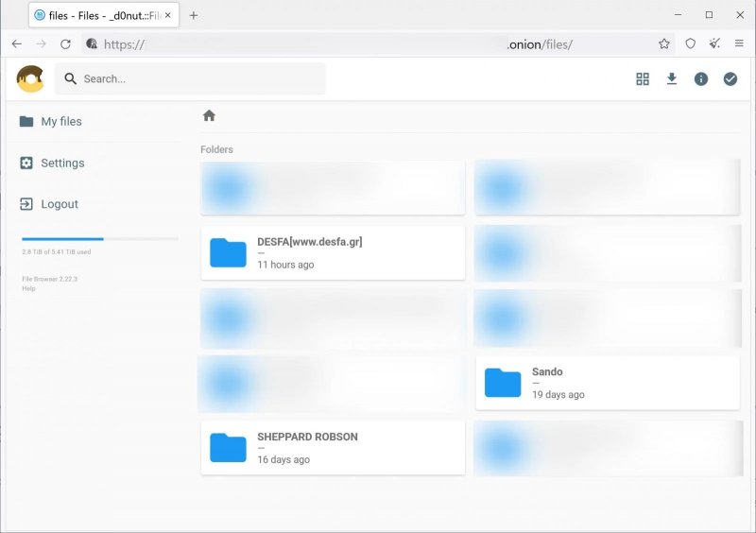756x533 pixels.
Task: Reload the page in browser
Action: tap(66, 44)
